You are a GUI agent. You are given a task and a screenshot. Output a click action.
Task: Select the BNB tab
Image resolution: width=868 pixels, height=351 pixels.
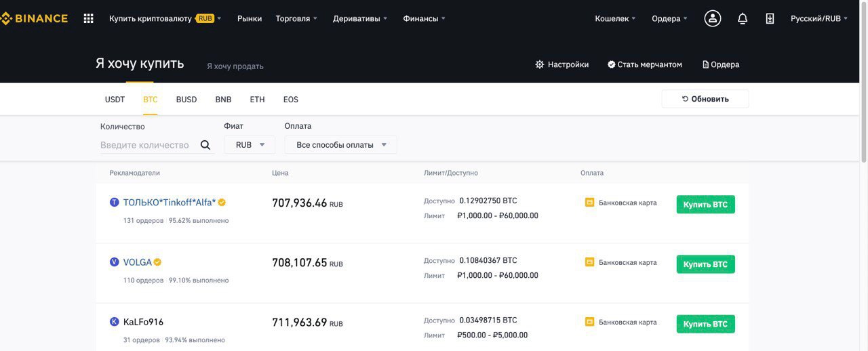(x=223, y=100)
